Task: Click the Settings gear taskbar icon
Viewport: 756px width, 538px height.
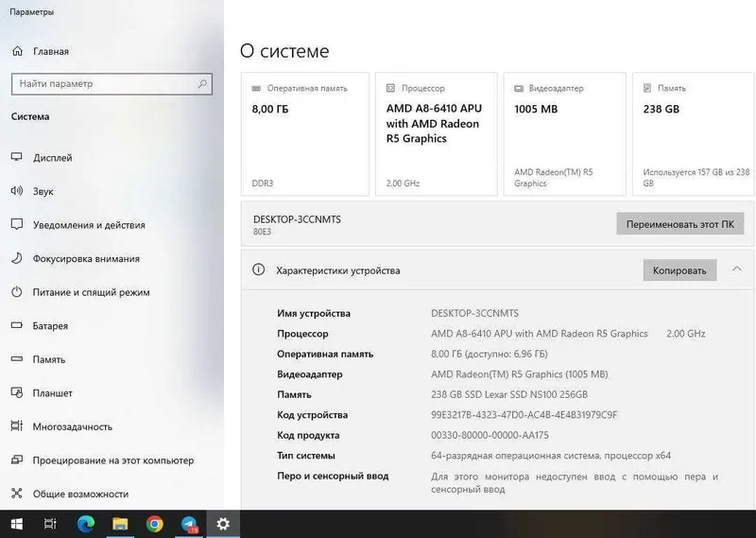Action: (x=223, y=524)
